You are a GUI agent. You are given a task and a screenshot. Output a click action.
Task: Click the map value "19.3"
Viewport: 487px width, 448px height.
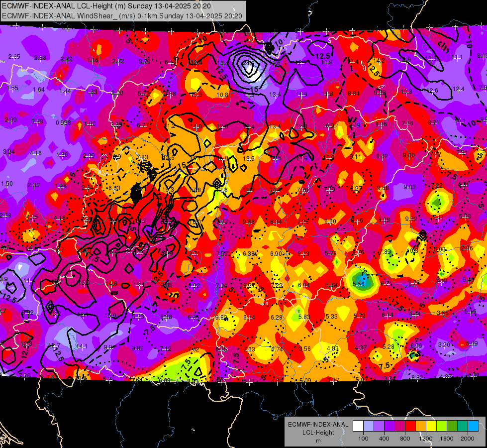click(x=168, y=189)
